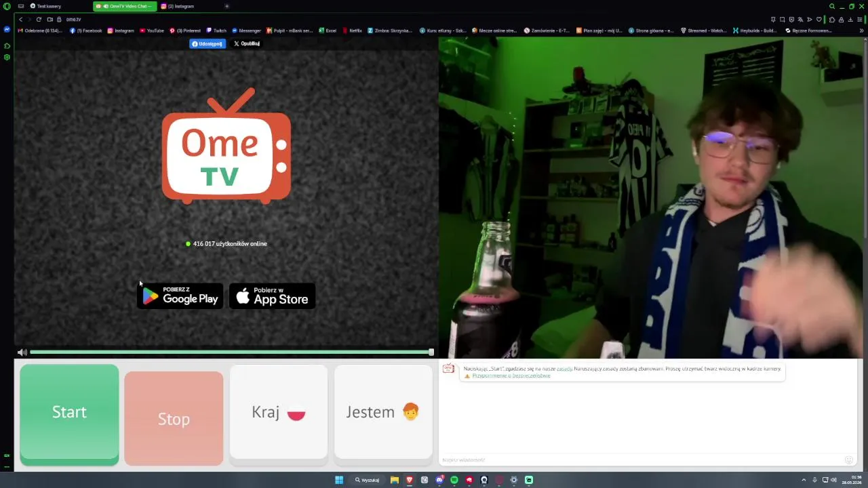The height and width of the screenshot is (488, 868).
Task: Open the Excel bookmark
Action: [328, 30]
